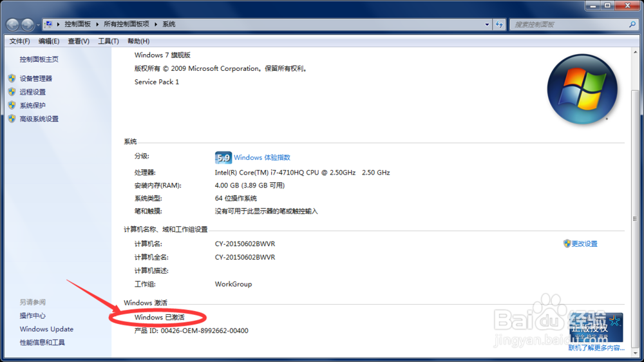This screenshot has width=644, height=362.
Task: Click the Control Panel icon in address bar
Action: [x=48, y=24]
